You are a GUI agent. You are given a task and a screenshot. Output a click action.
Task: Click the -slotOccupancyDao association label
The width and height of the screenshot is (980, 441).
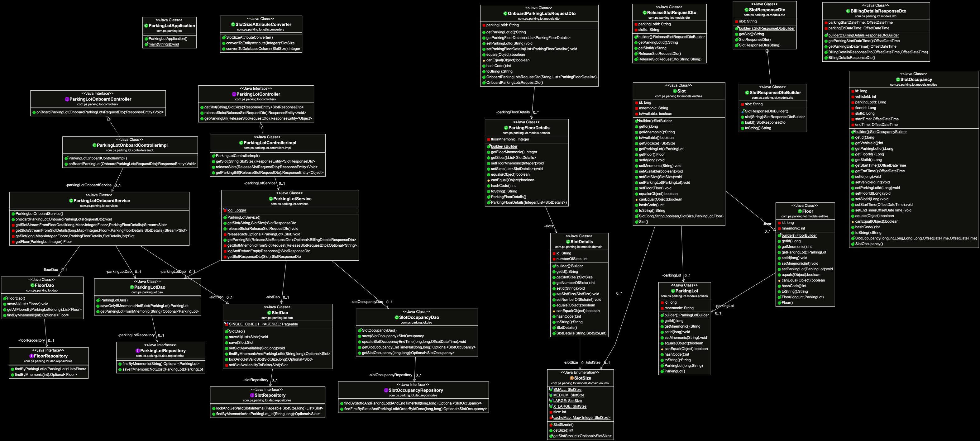366,302
